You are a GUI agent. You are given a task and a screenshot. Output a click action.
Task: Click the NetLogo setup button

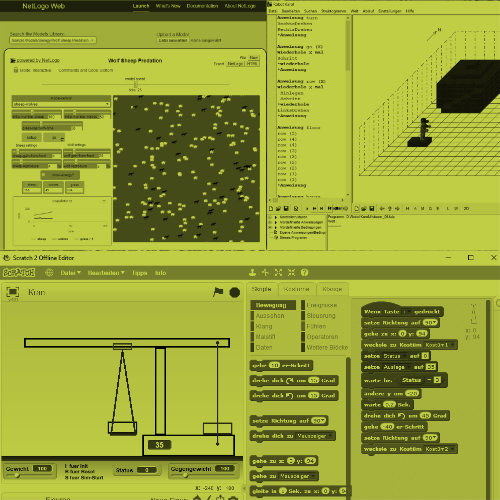pyautogui.click(x=32, y=137)
